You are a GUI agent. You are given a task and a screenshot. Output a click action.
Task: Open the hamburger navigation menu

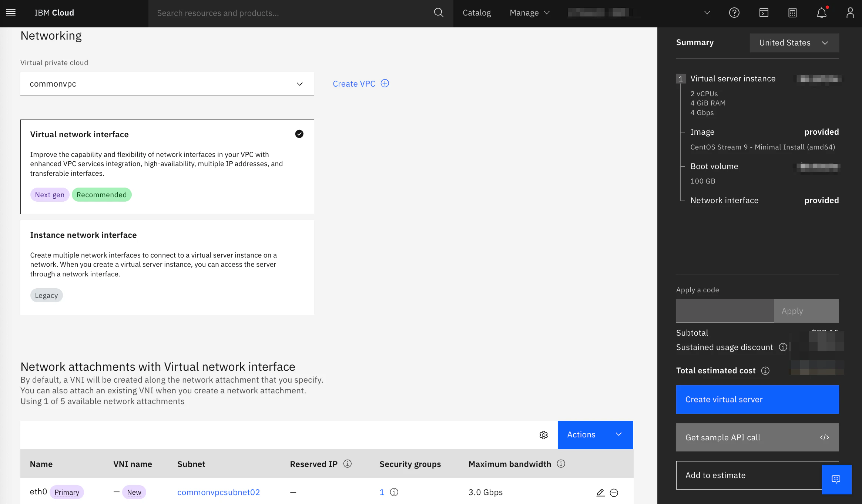[11, 13]
